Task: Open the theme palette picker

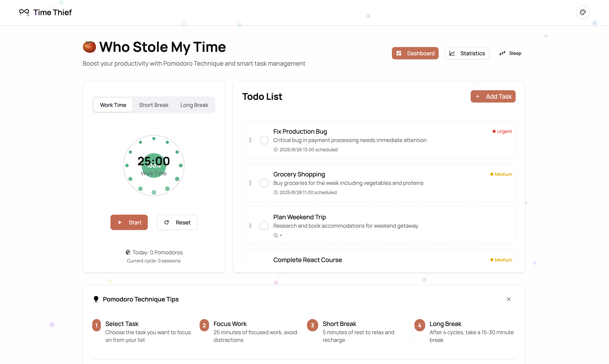Action: tap(583, 12)
